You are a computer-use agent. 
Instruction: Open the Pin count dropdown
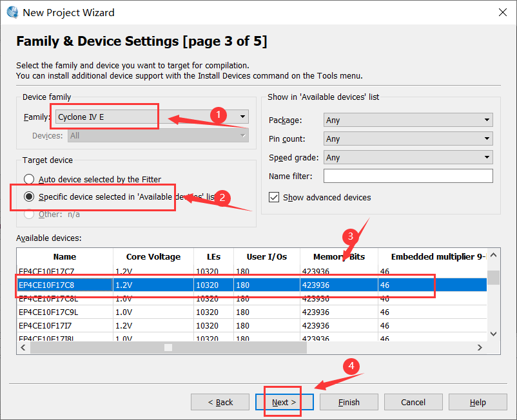[408, 138]
